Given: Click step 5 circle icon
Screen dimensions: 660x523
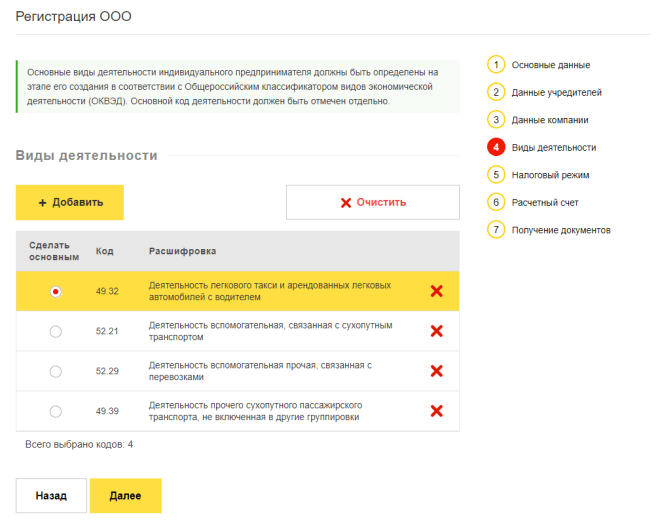Looking at the screenshot, I should coord(496,175).
